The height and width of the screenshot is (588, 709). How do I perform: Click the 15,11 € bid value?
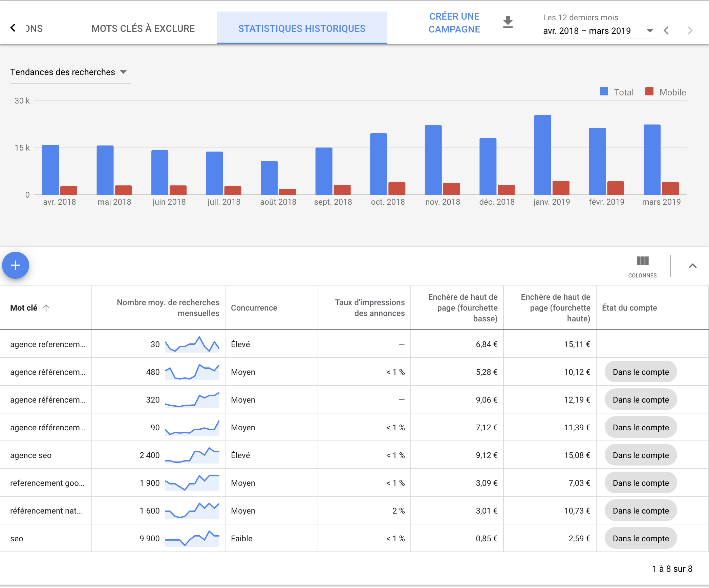pos(577,344)
